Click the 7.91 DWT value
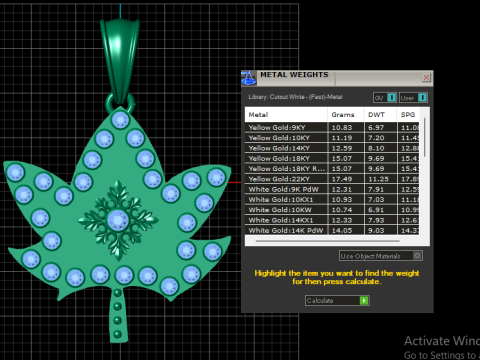Screen dimensions: 480x360 [x=376, y=189]
